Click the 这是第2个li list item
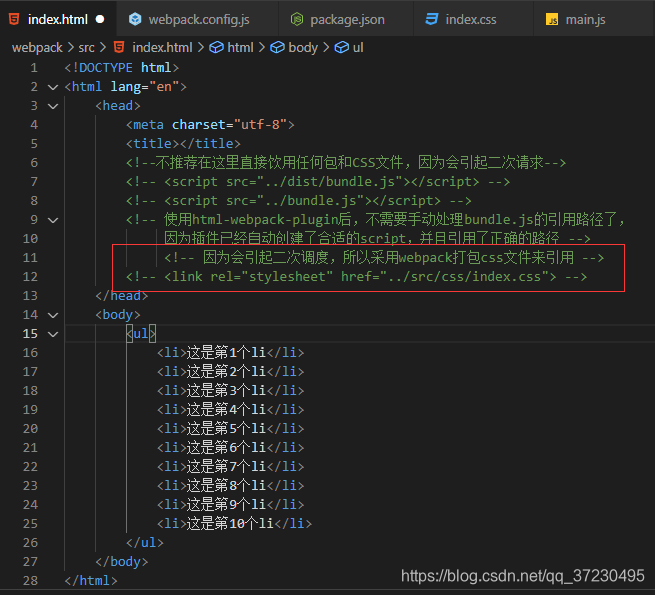This screenshot has width=655, height=595. pos(231,371)
